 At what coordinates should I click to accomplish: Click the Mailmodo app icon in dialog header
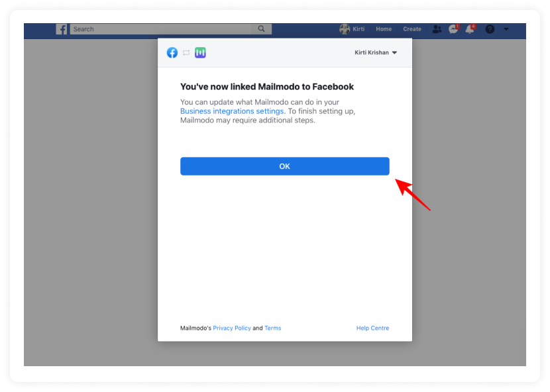200,52
